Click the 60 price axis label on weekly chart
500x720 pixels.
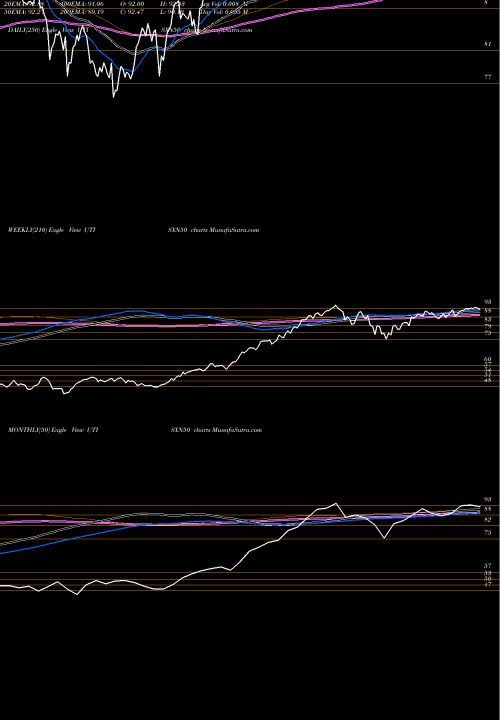[x=488, y=359]
